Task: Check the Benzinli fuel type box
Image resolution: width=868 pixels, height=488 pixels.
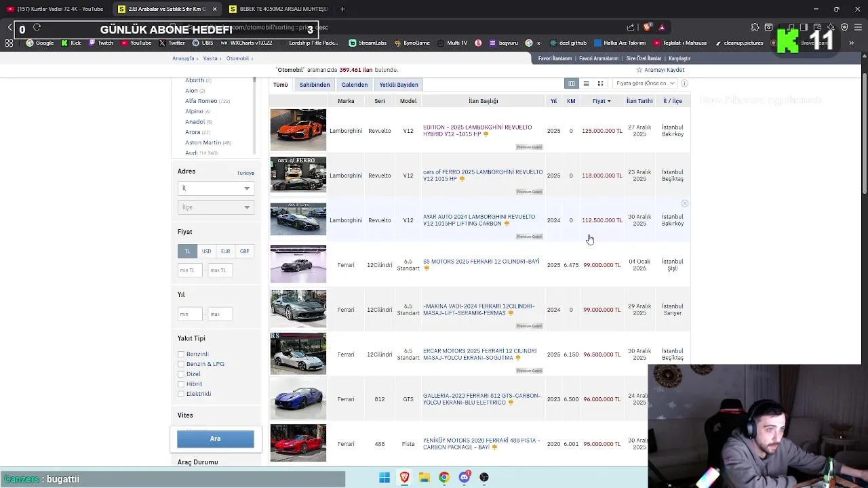Action: pos(181,354)
